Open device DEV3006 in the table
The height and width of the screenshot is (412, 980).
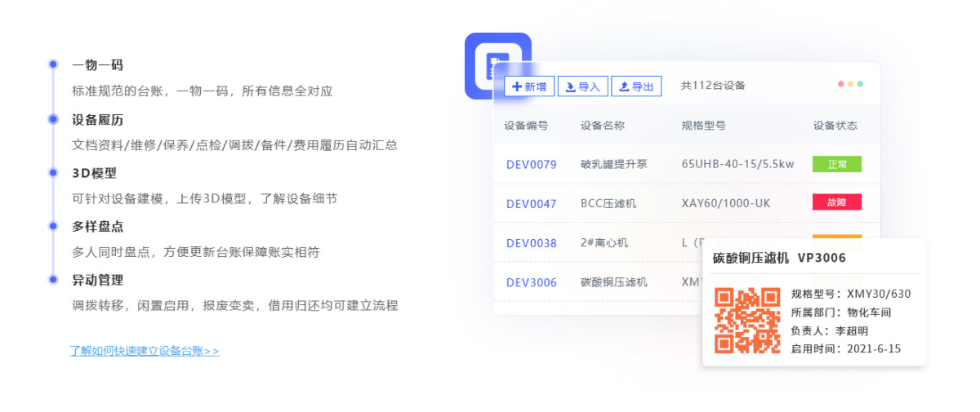pyautogui.click(x=531, y=282)
